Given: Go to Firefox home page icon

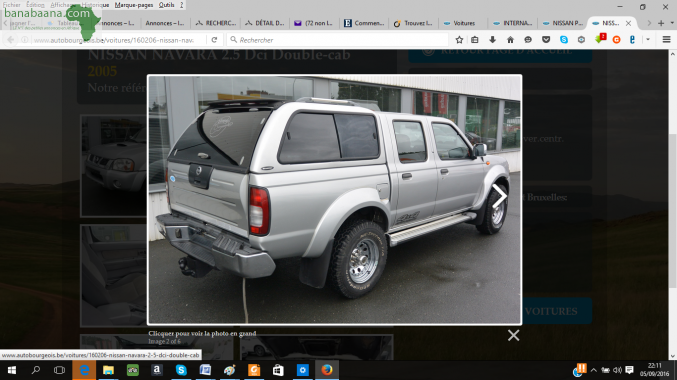Looking at the screenshot, I should pos(510,40).
